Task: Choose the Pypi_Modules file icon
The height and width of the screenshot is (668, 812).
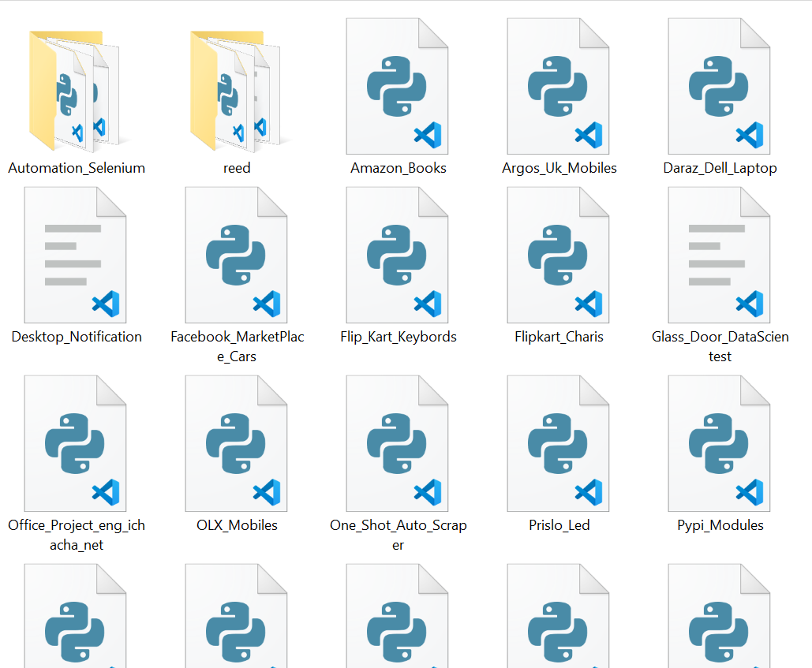Action: [720, 443]
